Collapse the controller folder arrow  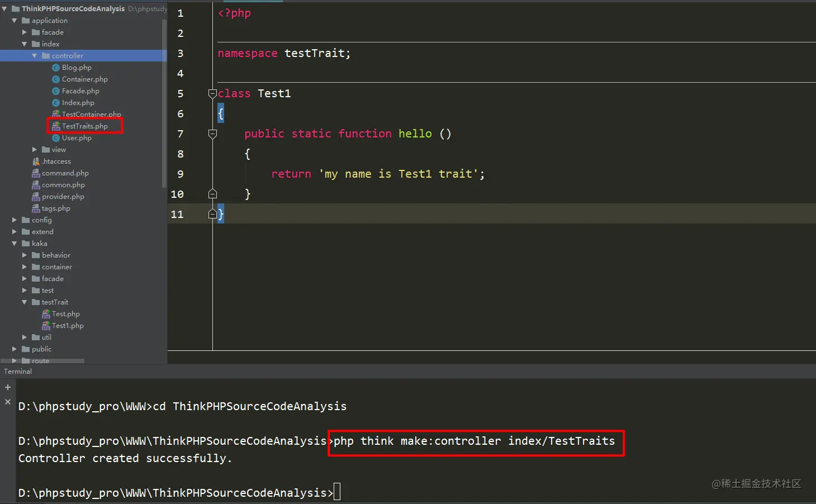pos(35,56)
